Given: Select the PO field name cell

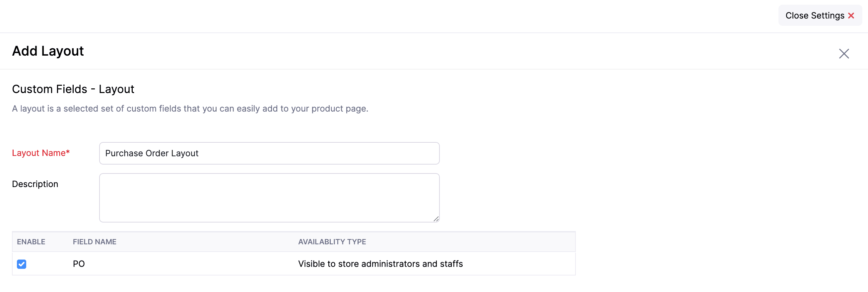Looking at the screenshot, I should [x=79, y=264].
